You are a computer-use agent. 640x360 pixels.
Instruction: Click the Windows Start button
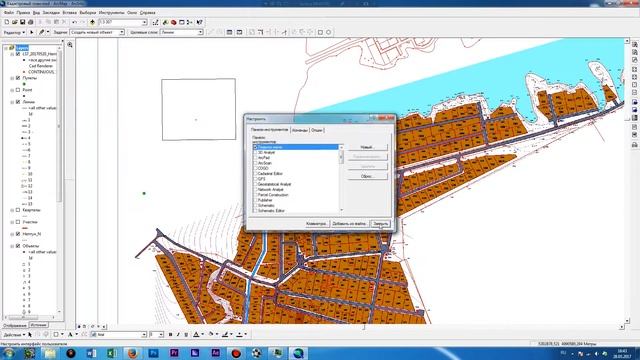pyautogui.click(x=9, y=353)
